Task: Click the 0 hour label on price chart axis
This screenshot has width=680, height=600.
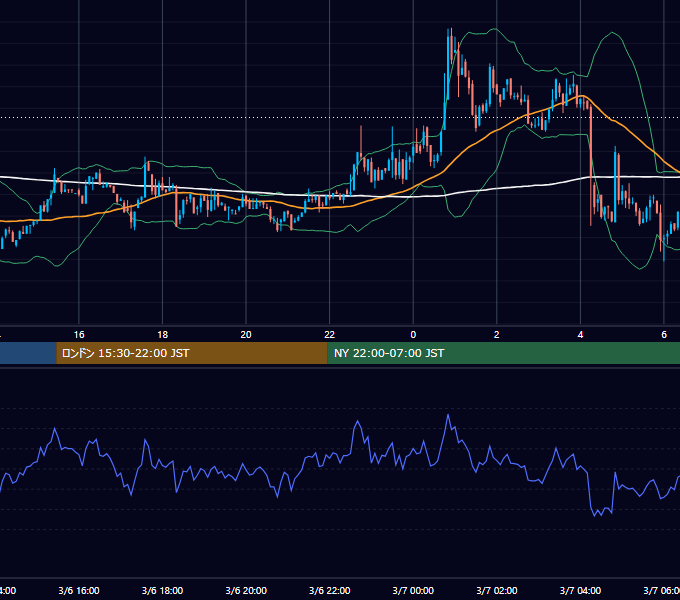Action: coord(413,335)
